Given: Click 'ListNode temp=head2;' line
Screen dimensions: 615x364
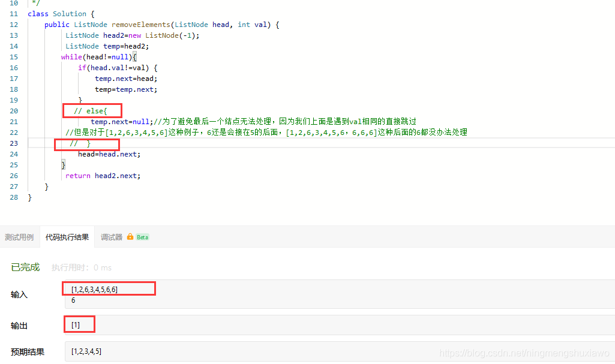Looking at the screenshot, I should click(x=107, y=46).
